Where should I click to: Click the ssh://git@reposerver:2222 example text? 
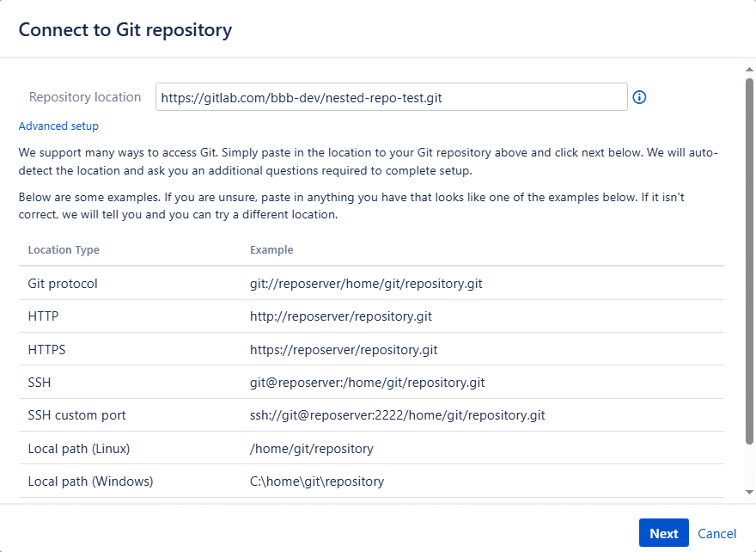397,415
